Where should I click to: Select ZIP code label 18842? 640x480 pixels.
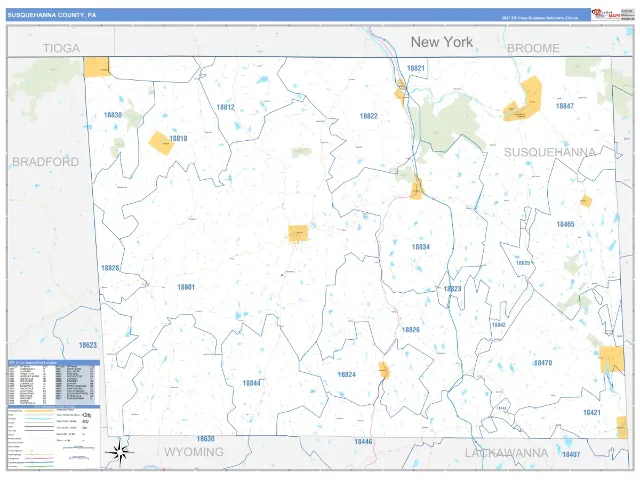click(x=498, y=325)
